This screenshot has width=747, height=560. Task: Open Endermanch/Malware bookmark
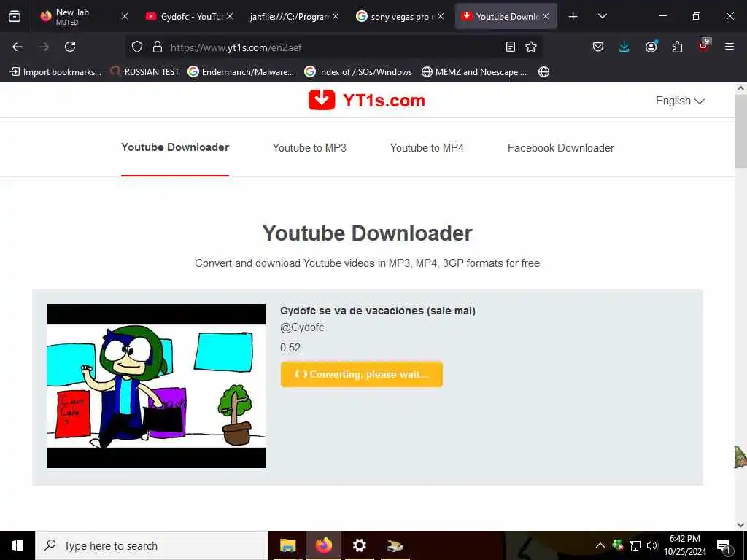pyautogui.click(x=241, y=72)
